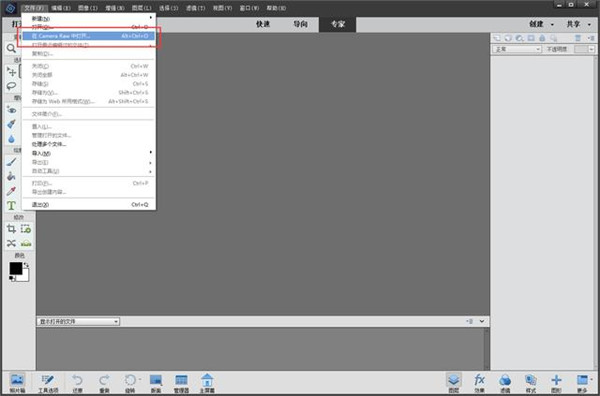The image size is (600, 396).
Task: Select the Type text tool
Action: (11, 205)
